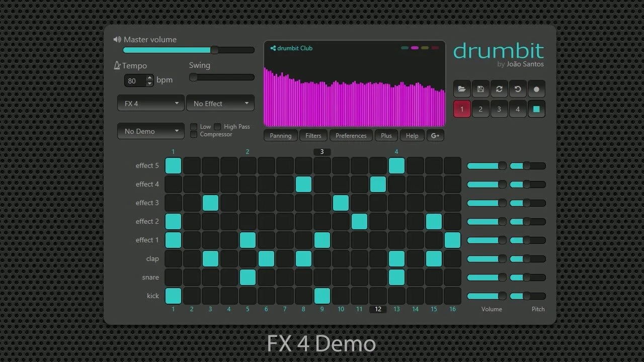Turn off snare step 5

[x=248, y=278]
